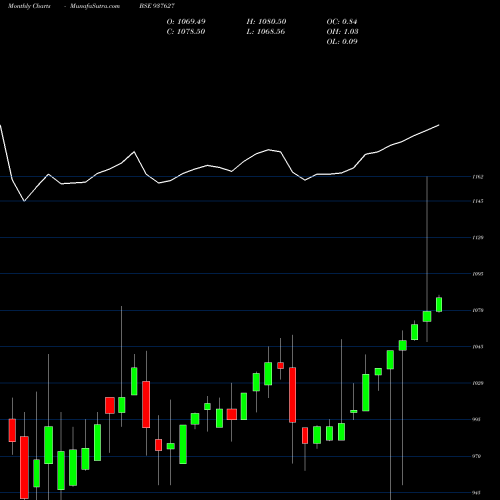Select the low value L: 1068.56
Viewport: 500px width, 500px height.
[266, 32]
